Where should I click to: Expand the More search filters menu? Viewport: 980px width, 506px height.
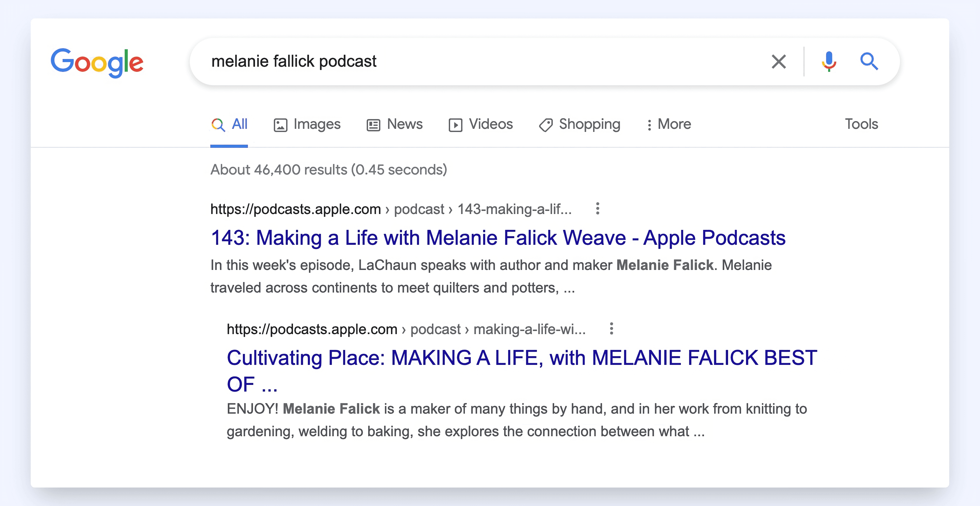coord(669,124)
